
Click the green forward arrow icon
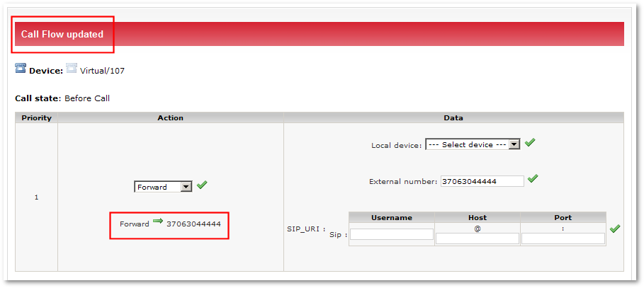pos(158,222)
